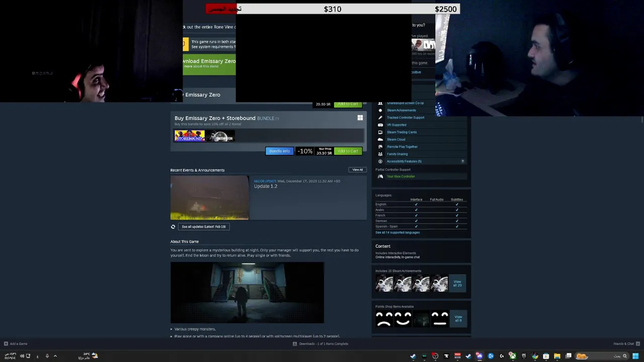Image resolution: width=644 pixels, height=362 pixels.
Task: Click the Windows Start button
Action: 635,356
